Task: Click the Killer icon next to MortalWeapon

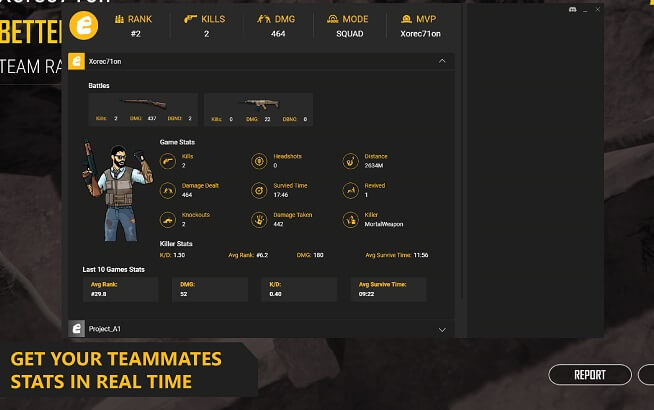Action: click(x=351, y=219)
